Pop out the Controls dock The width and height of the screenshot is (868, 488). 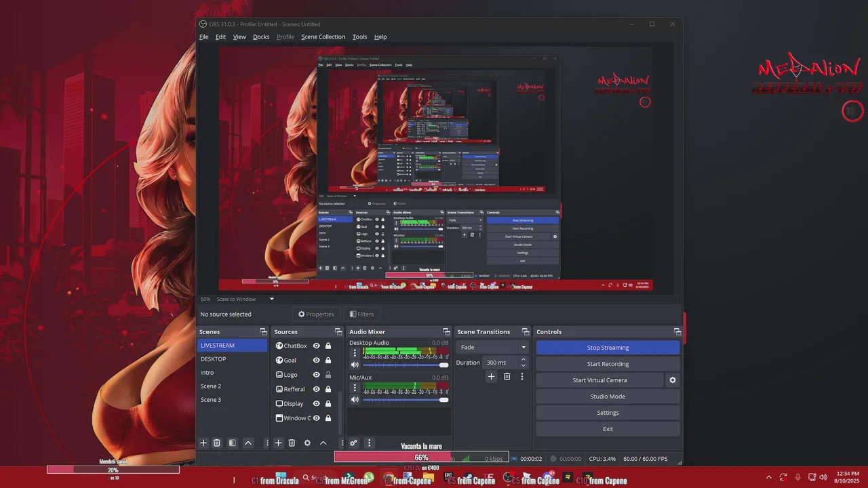677,331
